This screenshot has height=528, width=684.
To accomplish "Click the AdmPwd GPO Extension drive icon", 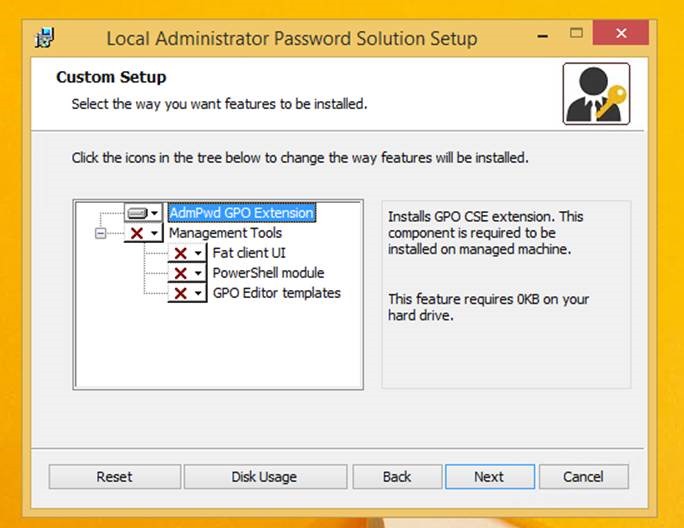I will point(137,213).
